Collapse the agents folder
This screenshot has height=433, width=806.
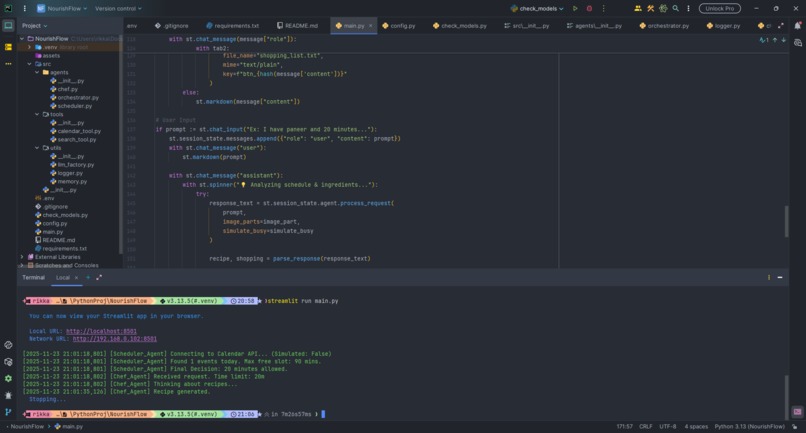pyautogui.click(x=37, y=73)
